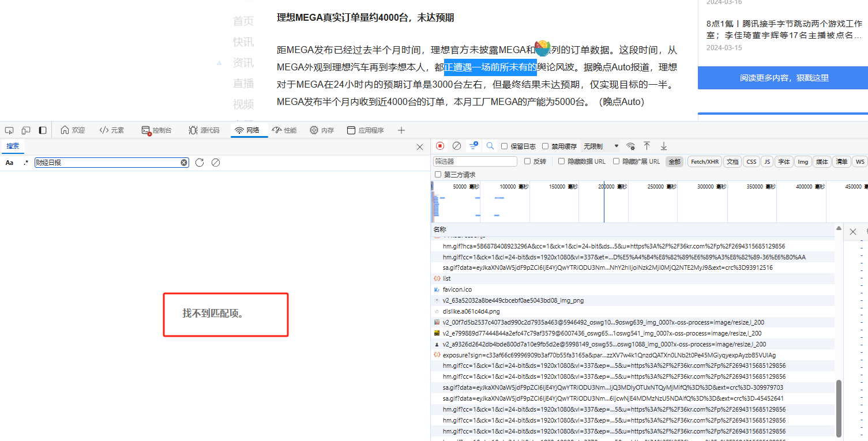This screenshot has height=441, width=868.
Task: Select the v2_00f7d5b2537c4073 image request
Action: [x=633, y=322]
